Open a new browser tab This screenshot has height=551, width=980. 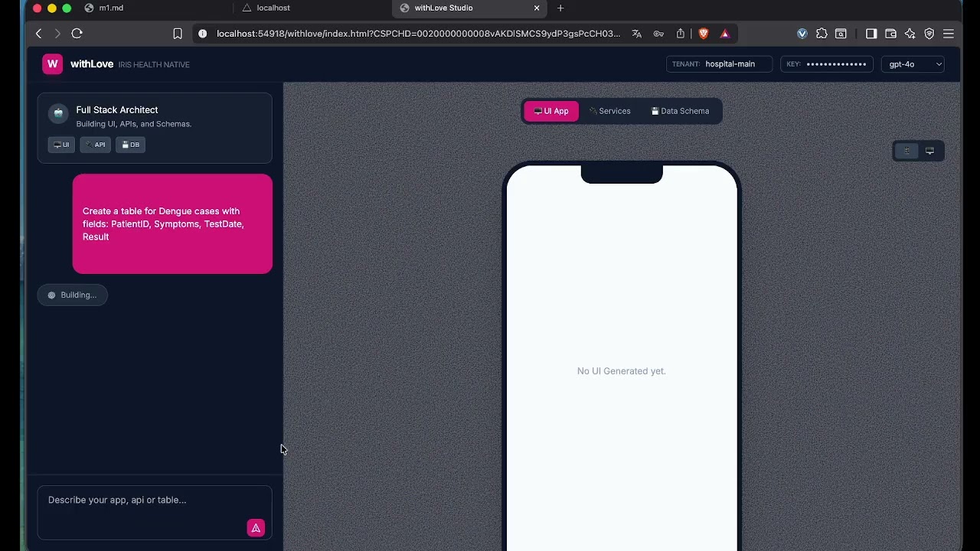[560, 8]
